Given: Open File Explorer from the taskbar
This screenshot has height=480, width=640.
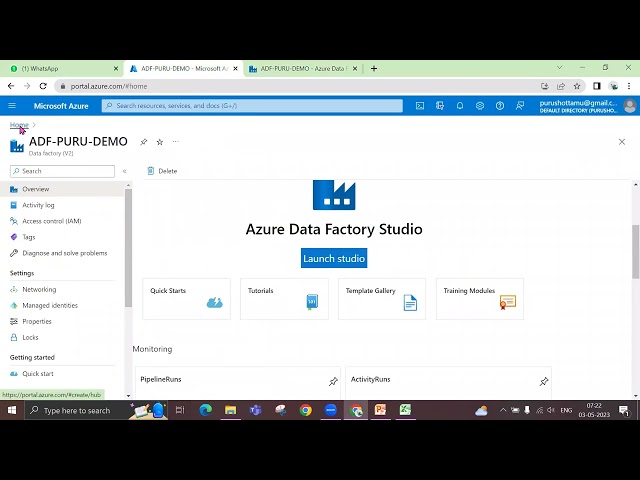Looking at the screenshot, I should 231,410.
